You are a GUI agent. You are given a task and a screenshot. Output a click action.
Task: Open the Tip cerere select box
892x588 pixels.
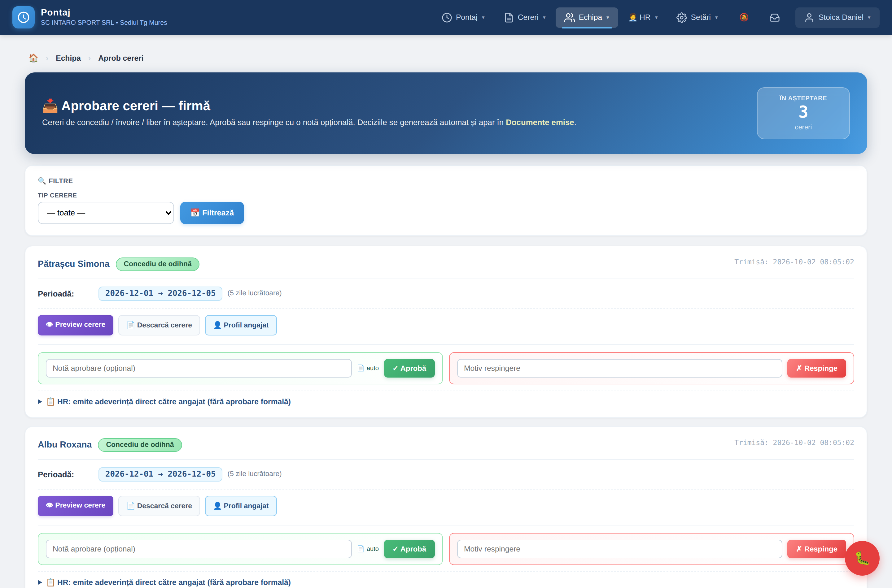point(106,213)
